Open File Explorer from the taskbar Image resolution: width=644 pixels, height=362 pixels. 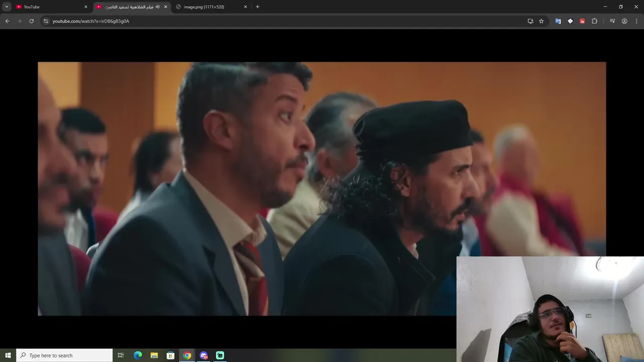click(154, 355)
